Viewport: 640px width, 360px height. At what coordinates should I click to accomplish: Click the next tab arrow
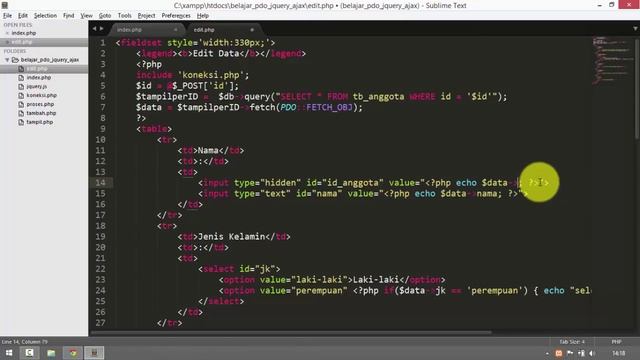(101, 29)
